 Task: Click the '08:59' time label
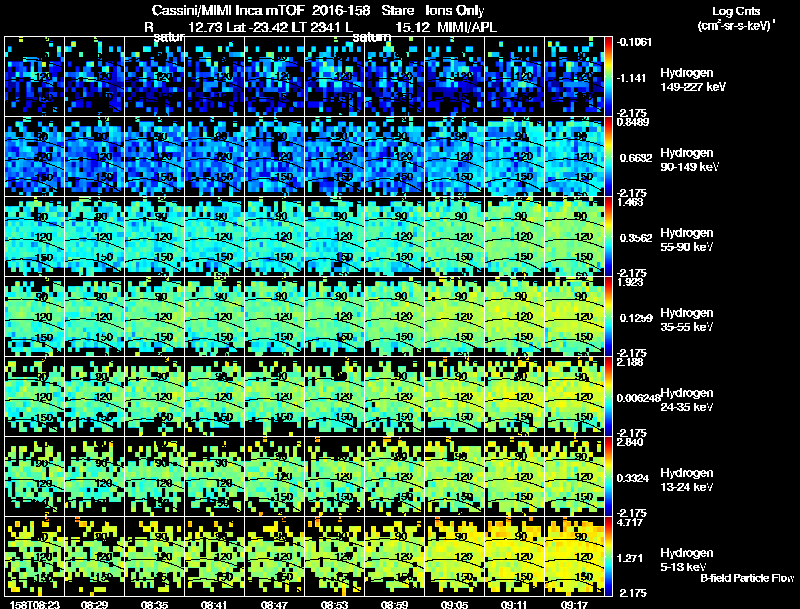coord(394,604)
